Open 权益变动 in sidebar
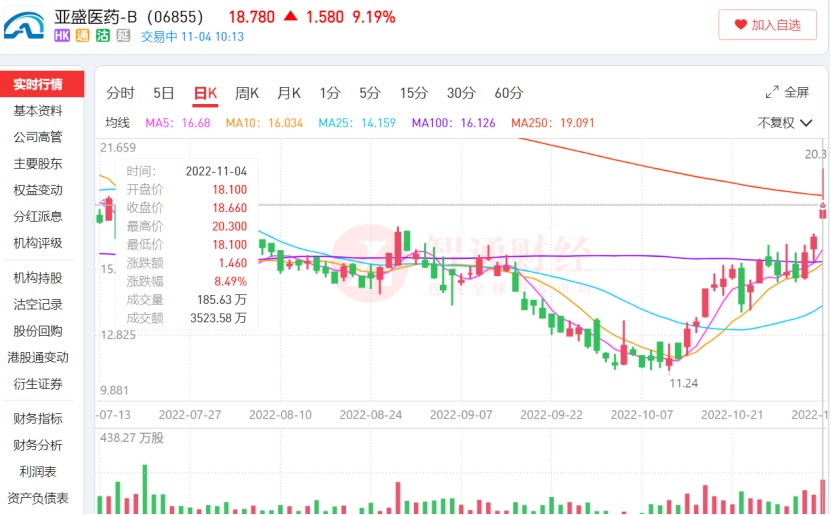Screen dimensions: 831x515 (38, 190)
